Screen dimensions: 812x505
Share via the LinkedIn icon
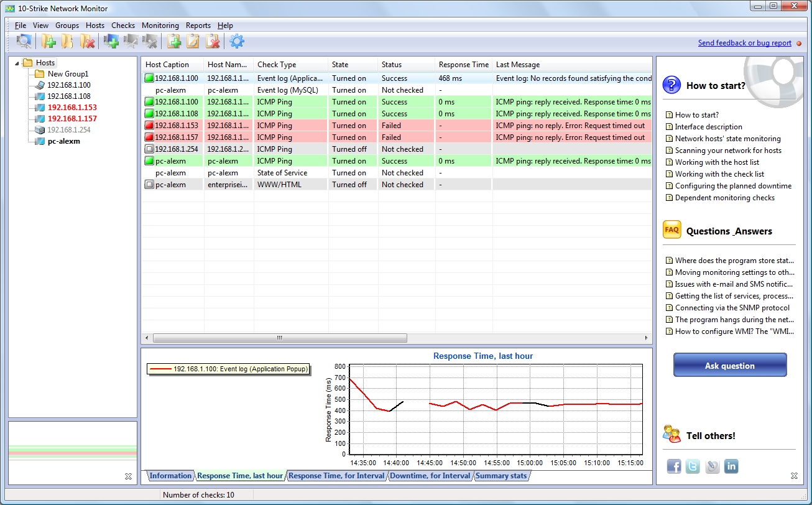[x=731, y=466]
